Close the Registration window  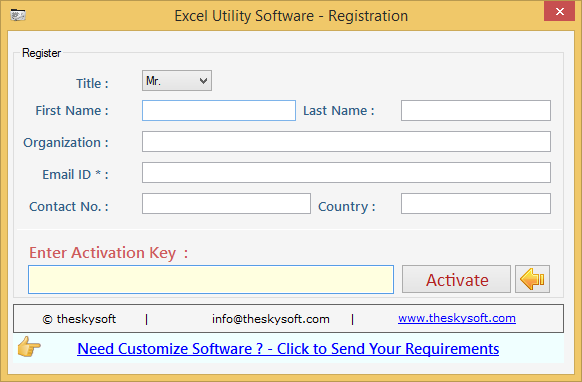pos(560,12)
